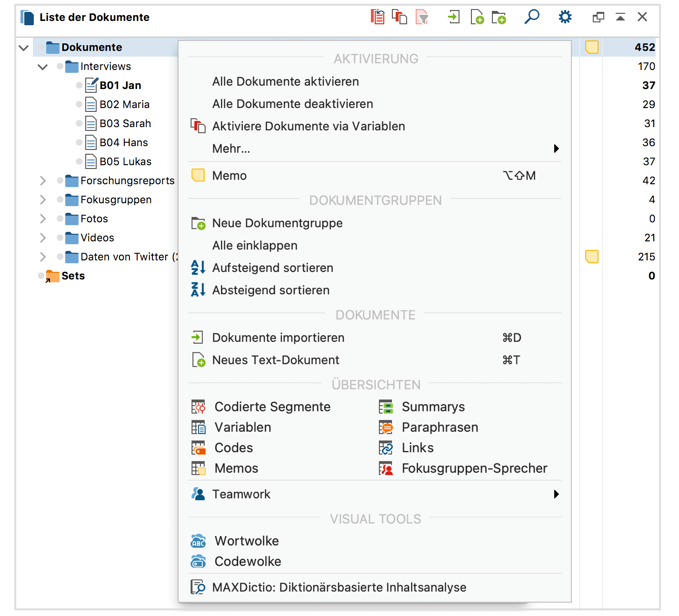Screen dimensions: 679x616
Task: Click the activate documents via variables toolbar icon
Action: (399, 17)
